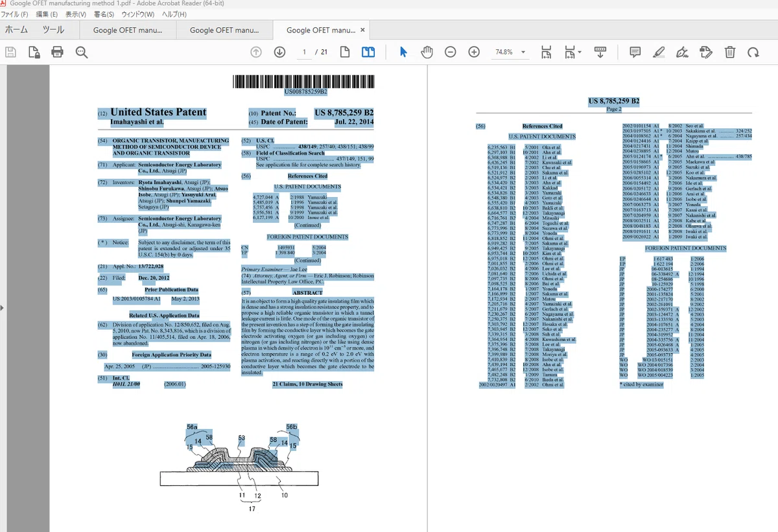Click the ABSTRACT heading
The image size is (778, 532).
307,293
